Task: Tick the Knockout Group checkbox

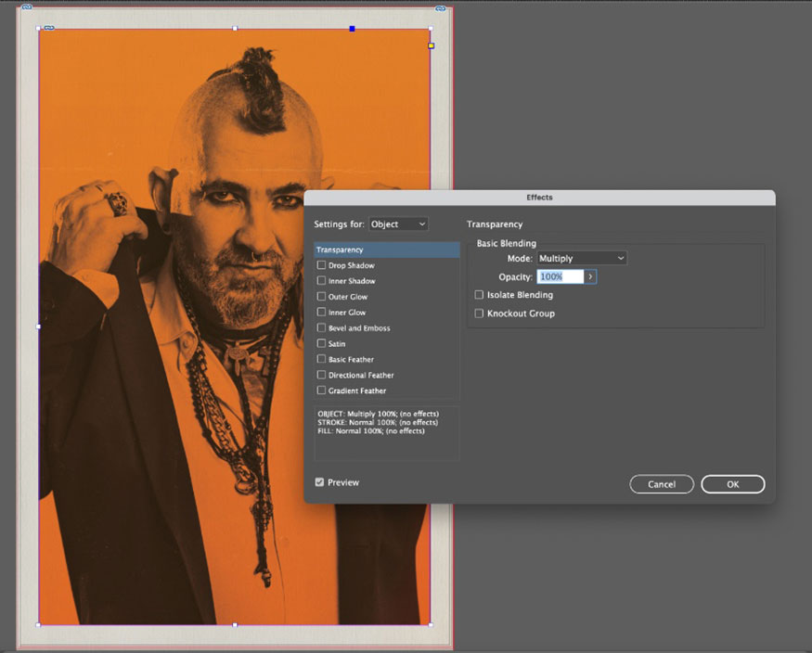Action: [x=479, y=314]
